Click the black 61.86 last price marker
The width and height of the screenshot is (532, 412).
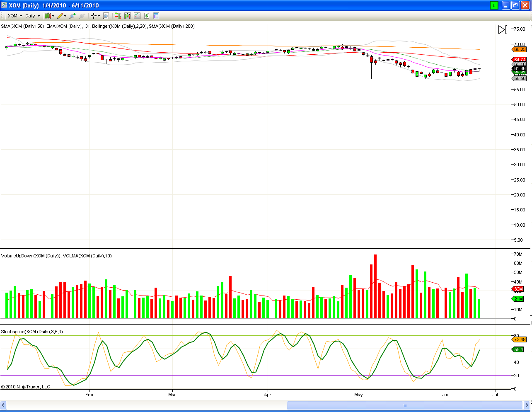click(x=520, y=69)
